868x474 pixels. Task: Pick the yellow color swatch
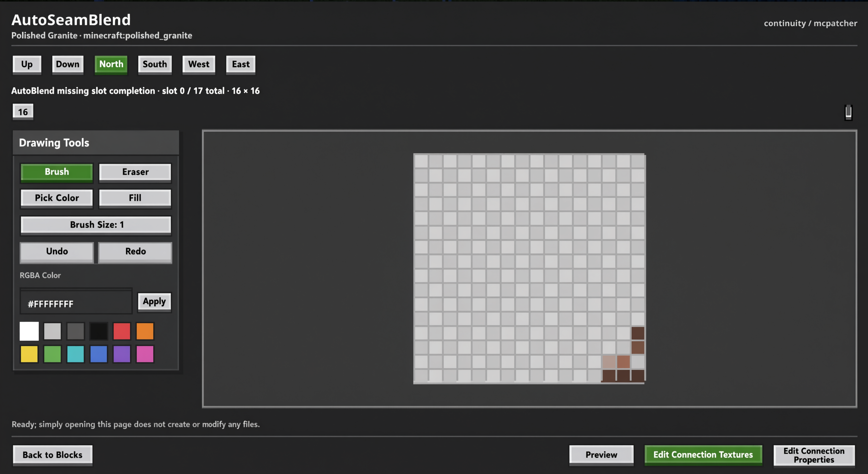(x=29, y=354)
